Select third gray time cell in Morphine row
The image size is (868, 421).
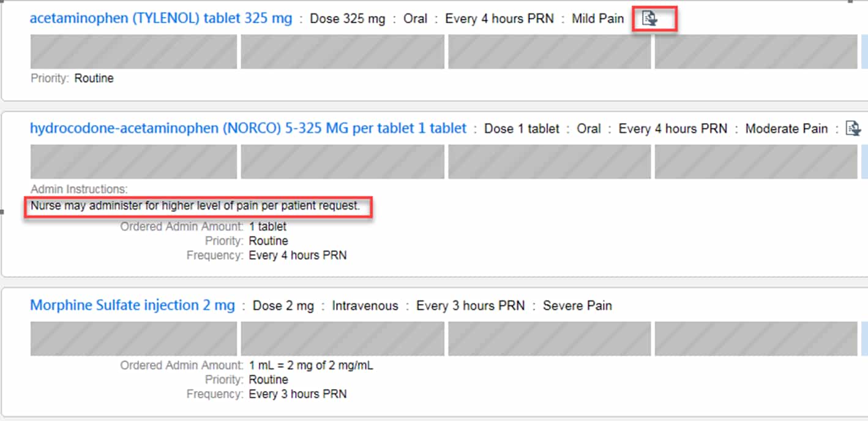tap(549, 339)
